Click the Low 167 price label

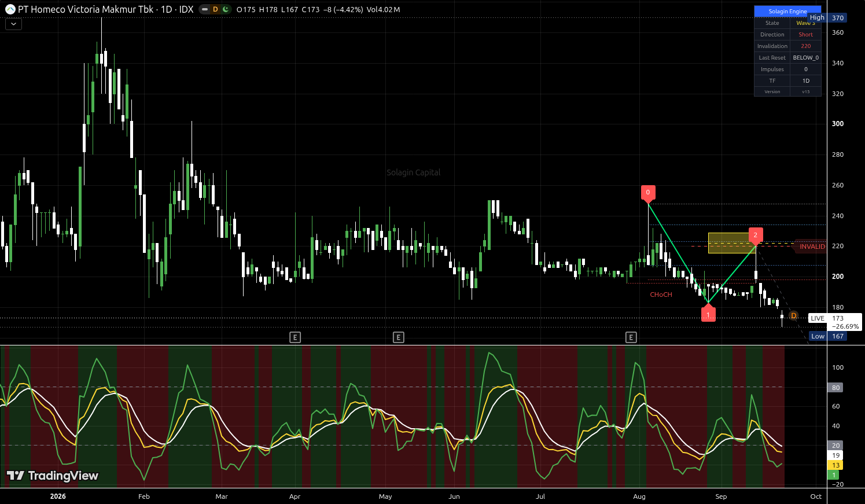828,336
